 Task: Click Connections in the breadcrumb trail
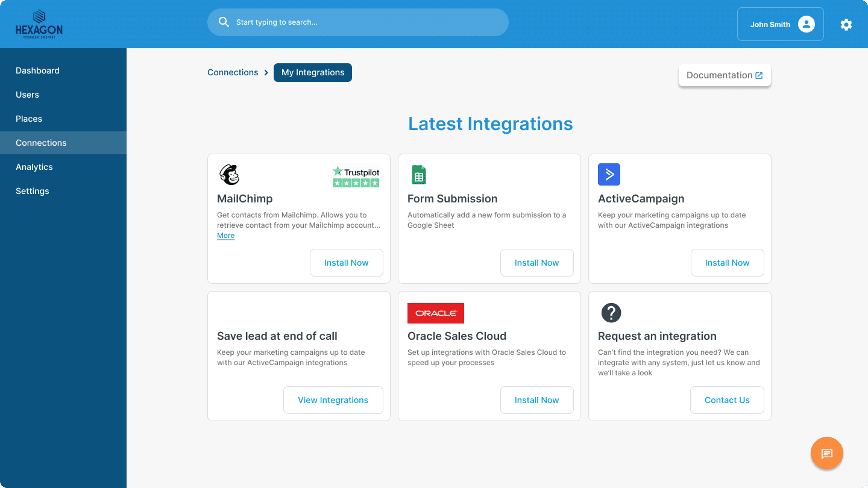[233, 72]
